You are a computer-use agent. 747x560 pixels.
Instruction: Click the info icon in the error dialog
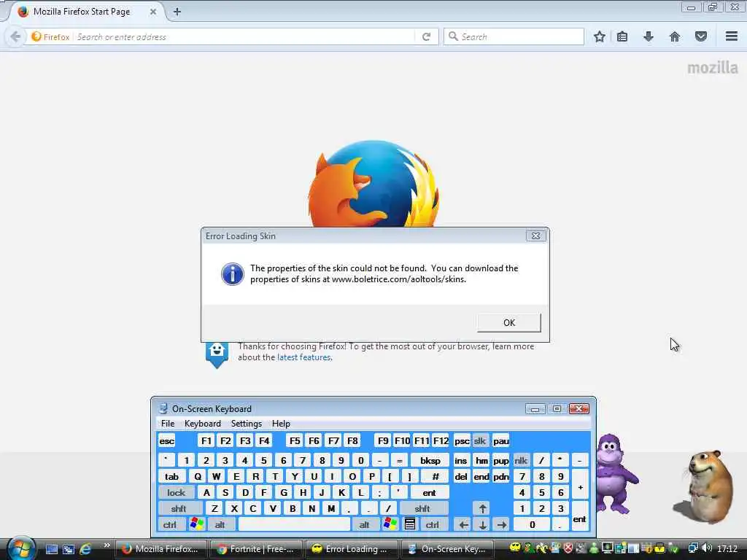233,274
